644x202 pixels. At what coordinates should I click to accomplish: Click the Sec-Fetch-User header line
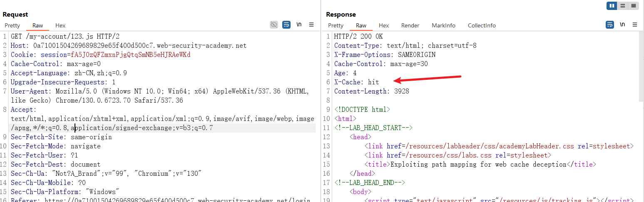click(x=45, y=155)
